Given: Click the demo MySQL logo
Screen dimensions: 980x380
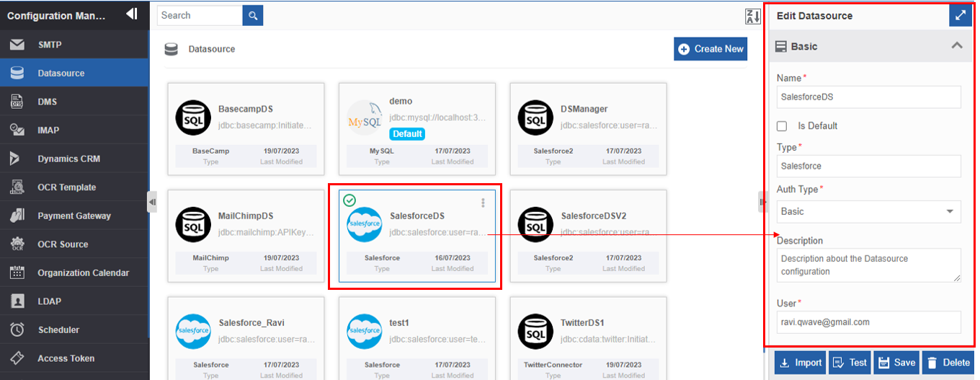Looking at the screenshot, I should (365, 119).
